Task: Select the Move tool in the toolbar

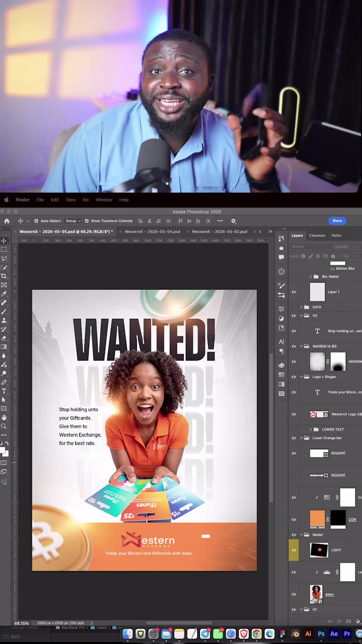Action: [x=4, y=241]
